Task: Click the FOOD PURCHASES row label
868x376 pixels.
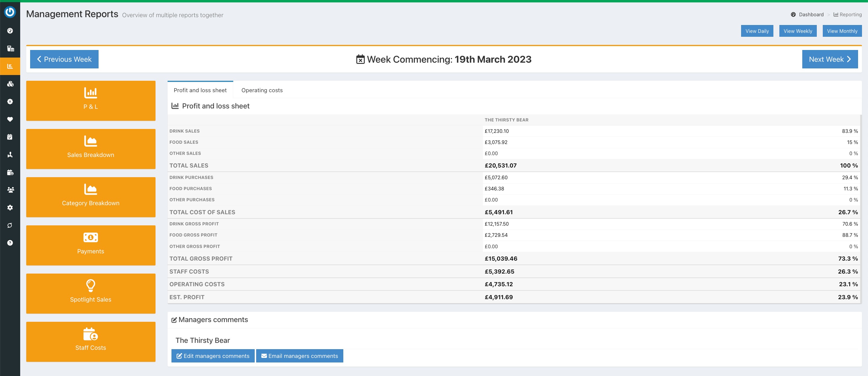Action: pyautogui.click(x=190, y=189)
